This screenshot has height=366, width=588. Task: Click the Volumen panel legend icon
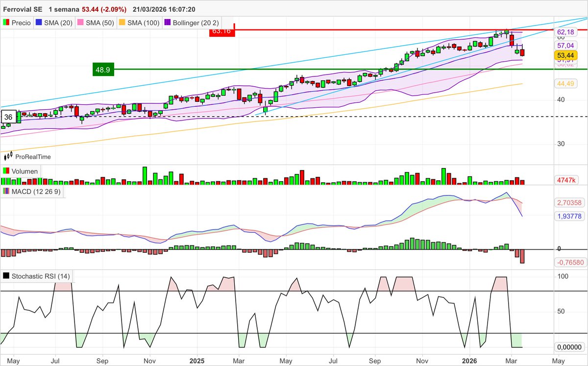pyautogui.click(x=6, y=171)
